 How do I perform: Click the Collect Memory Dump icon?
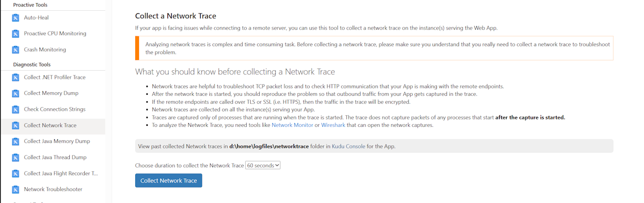[x=16, y=93]
